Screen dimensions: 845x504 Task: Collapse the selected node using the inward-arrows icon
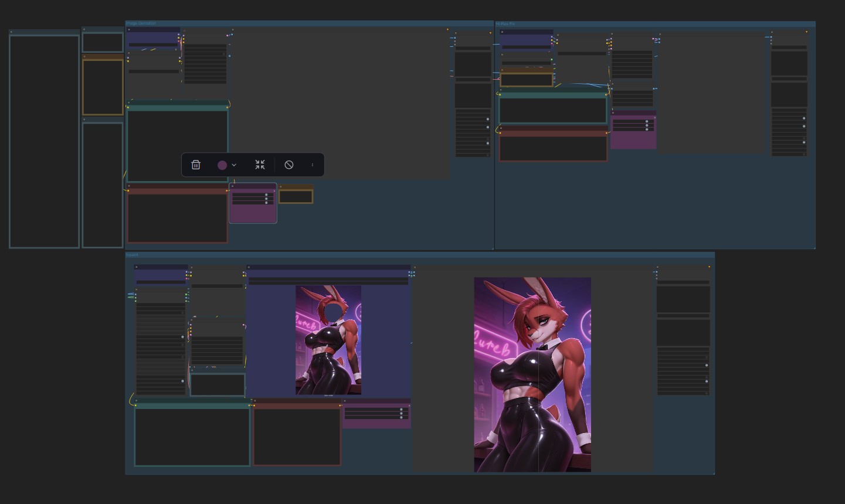tap(260, 165)
